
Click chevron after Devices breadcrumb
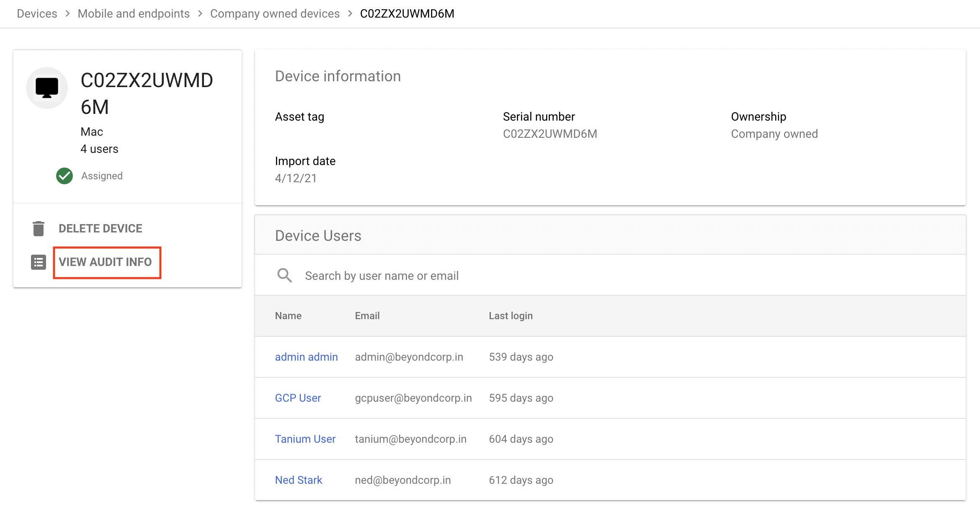click(x=67, y=14)
